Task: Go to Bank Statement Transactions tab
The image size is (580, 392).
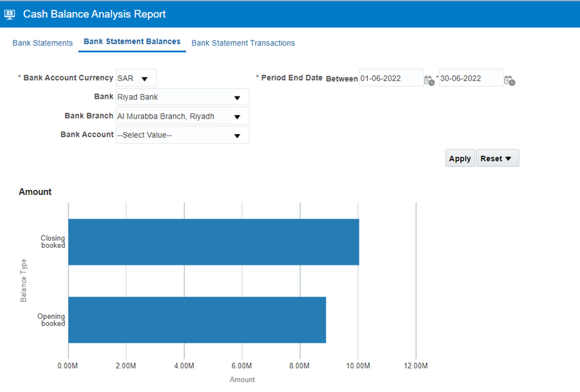Action: coord(243,43)
